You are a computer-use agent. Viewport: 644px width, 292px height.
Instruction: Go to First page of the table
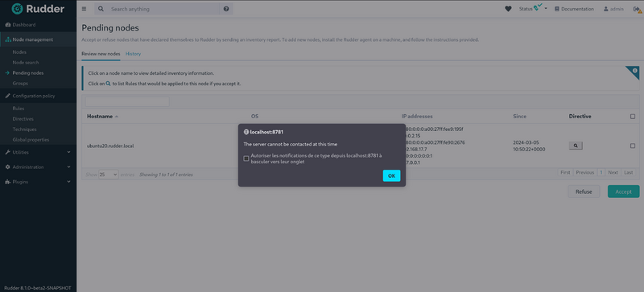[x=565, y=172]
